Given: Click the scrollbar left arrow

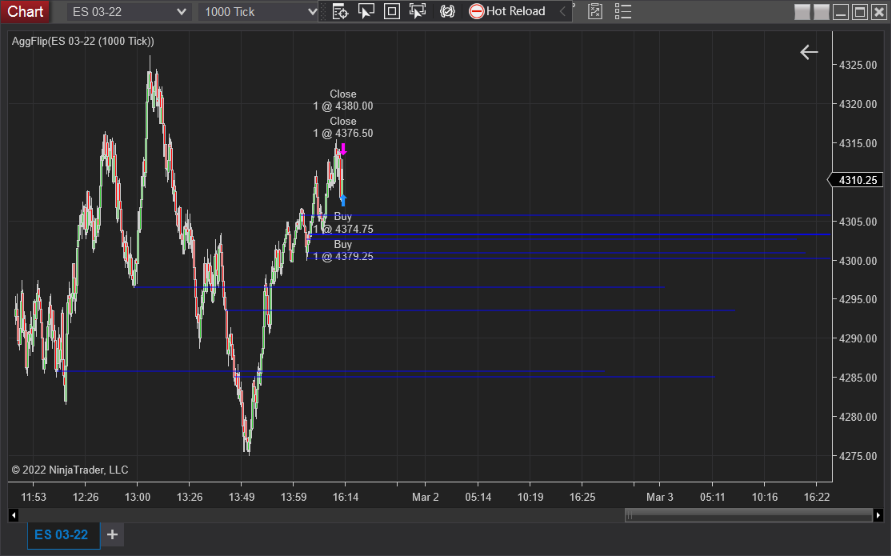Looking at the screenshot, I should (x=14, y=516).
